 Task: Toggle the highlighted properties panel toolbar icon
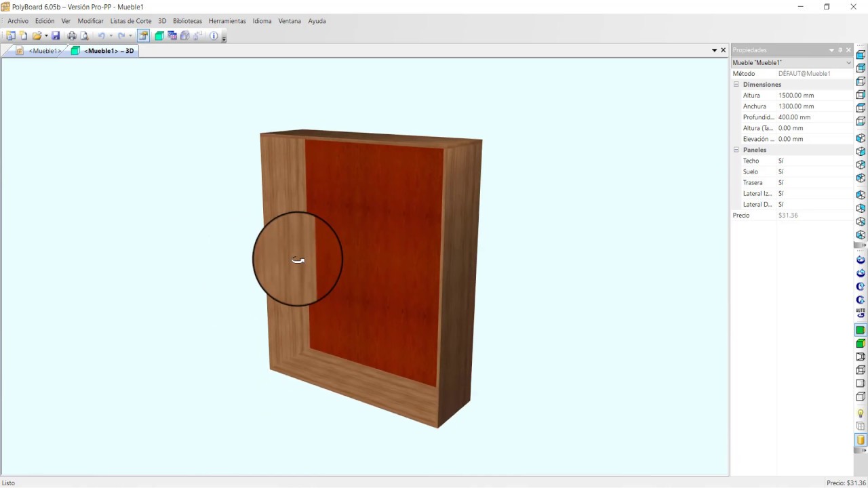(144, 36)
